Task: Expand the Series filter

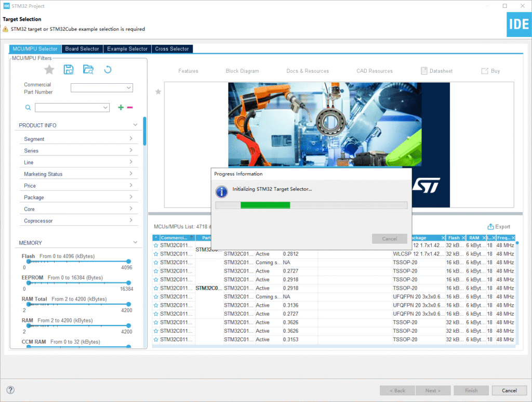Action: pyautogui.click(x=131, y=150)
